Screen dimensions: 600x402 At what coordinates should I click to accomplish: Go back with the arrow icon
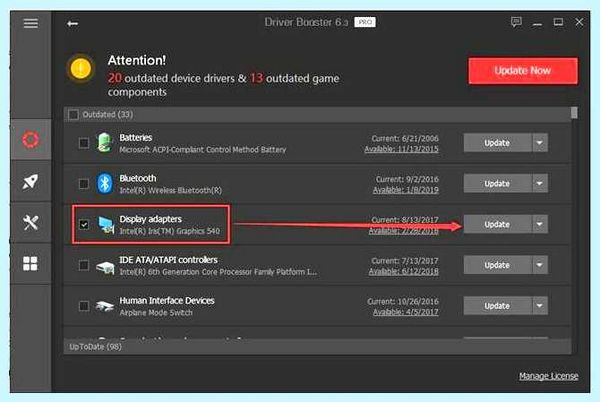tap(72, 24)
